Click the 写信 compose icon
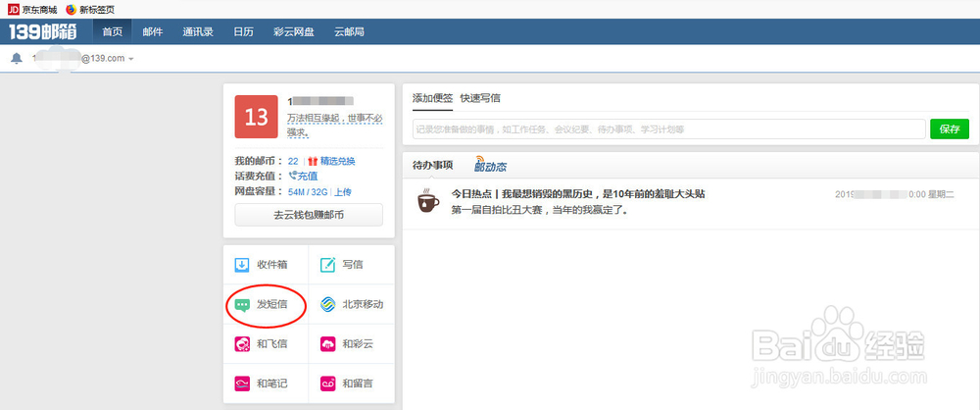 [327, 265]
